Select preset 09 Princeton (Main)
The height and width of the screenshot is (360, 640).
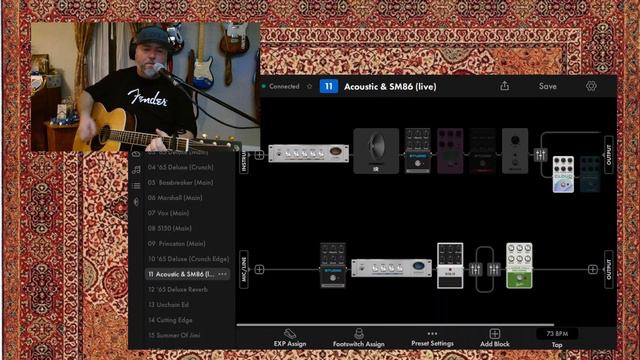point(176,244)
